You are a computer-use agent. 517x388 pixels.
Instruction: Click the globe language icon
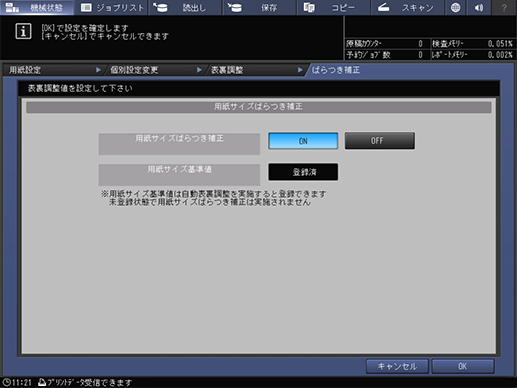455,7
